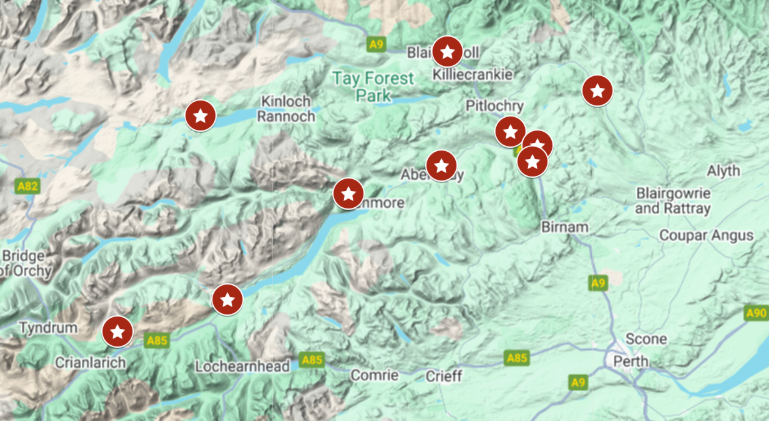This screenshot has height=421, width=769.
Task: Click the Blairgowrie and Rattray label
Action: click(673, 201)
